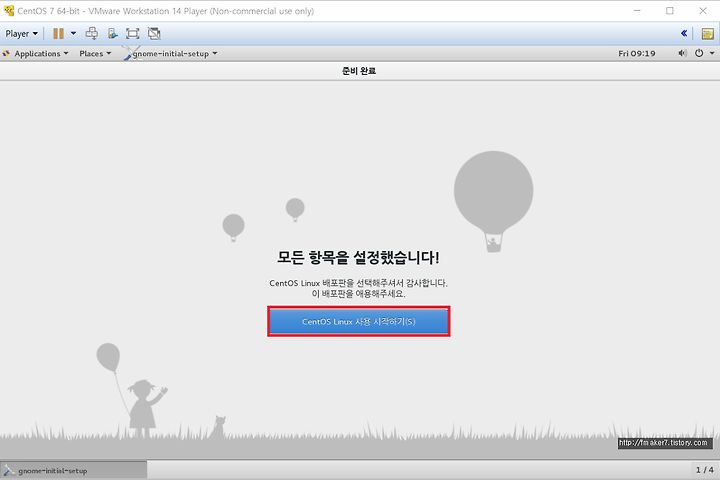Select gnome-initial-setup in the bottom taskbar

[x=73, y=470]
